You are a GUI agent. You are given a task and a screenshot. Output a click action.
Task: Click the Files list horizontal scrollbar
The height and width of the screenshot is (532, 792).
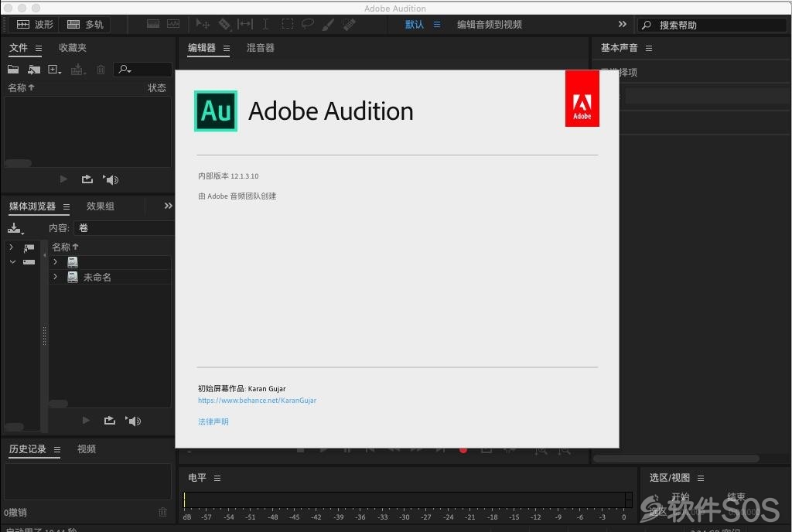click(x=19, y=162)
